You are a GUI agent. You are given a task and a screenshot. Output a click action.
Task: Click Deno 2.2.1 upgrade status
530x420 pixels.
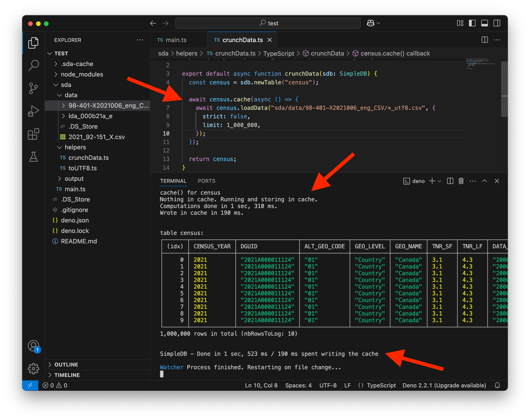[444, 385]
